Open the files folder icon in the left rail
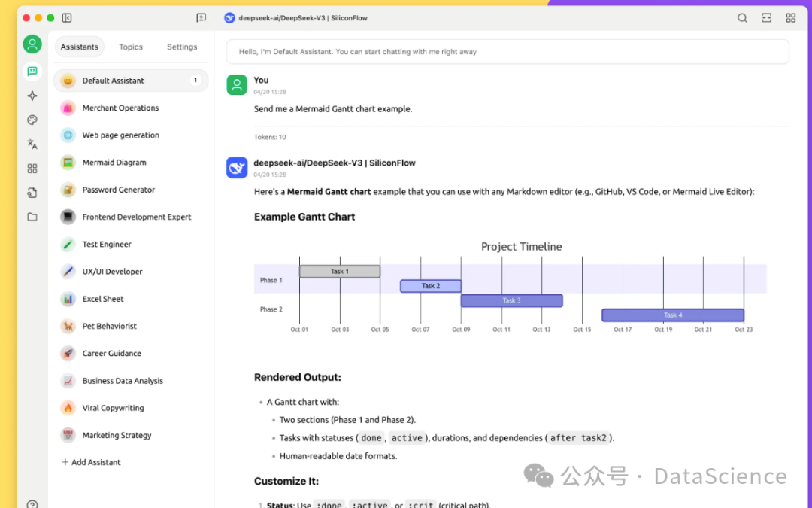812x508 pixels. click(32, 217)
